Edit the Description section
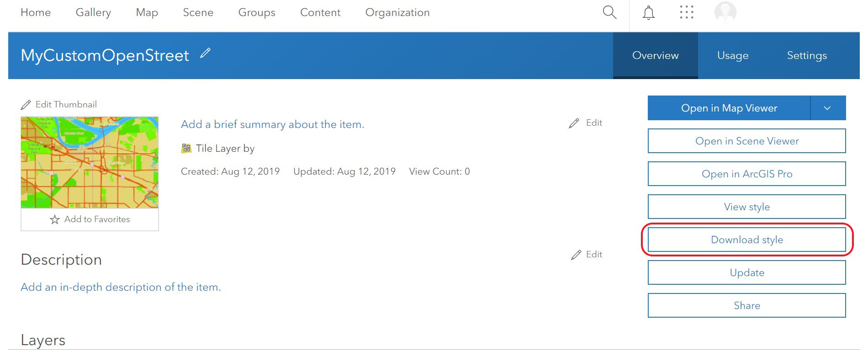This screenshot has width=868, height=357. pos(587,255)
